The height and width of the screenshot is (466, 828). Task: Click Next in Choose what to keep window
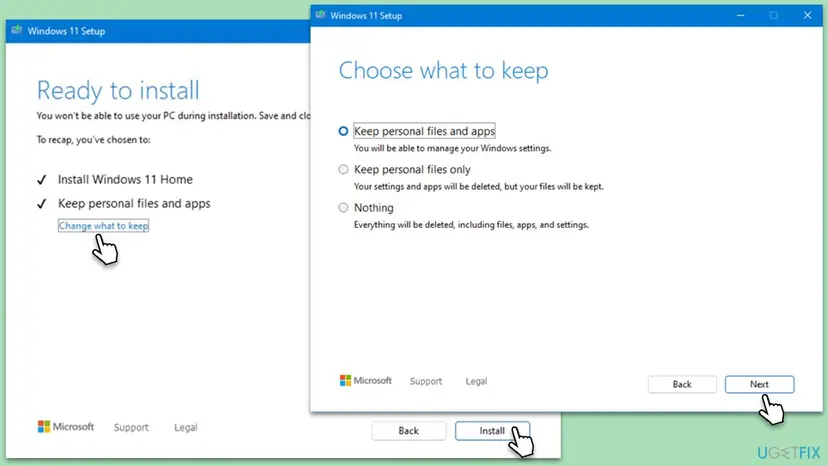pyautogui.click(x=759, y=384)
